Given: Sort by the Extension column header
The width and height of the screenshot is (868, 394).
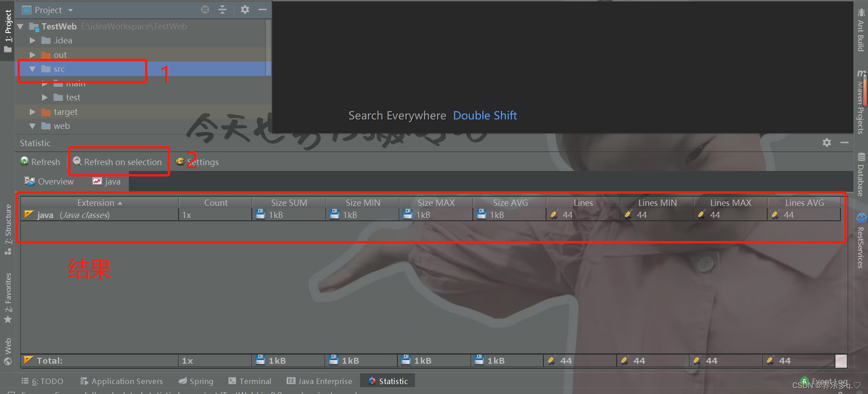Looking at the screenshot, I should pos(99,203).
